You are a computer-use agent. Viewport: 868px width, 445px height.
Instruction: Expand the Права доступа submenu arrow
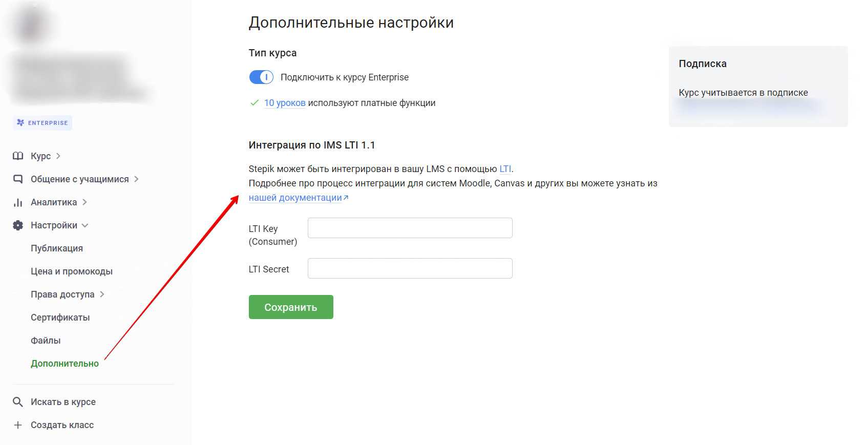tap(102, 294)
